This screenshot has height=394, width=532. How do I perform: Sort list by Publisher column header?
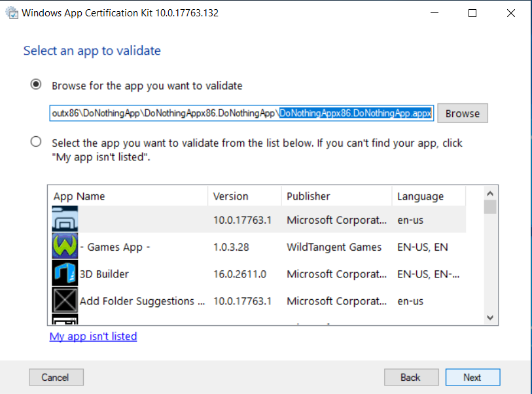pos(336,196)
